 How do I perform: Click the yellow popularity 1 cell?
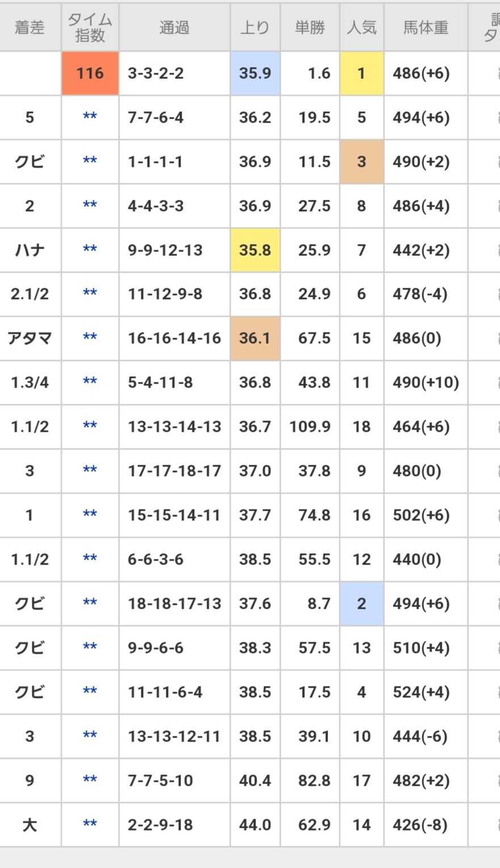point(362,73)
